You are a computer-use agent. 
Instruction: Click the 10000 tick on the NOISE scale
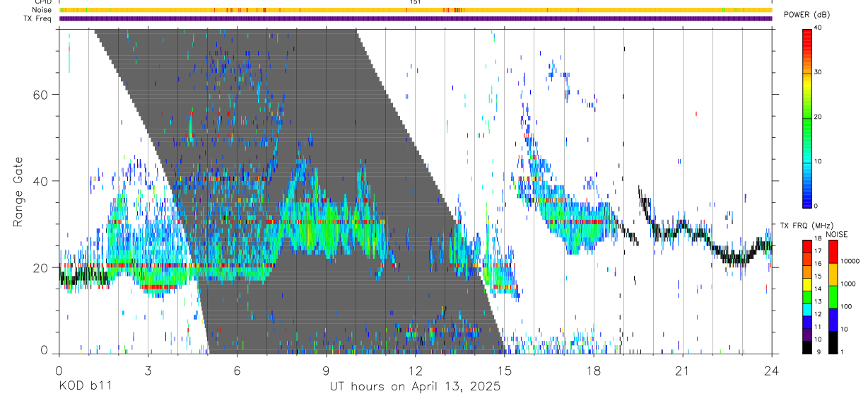tap(850, 262)
